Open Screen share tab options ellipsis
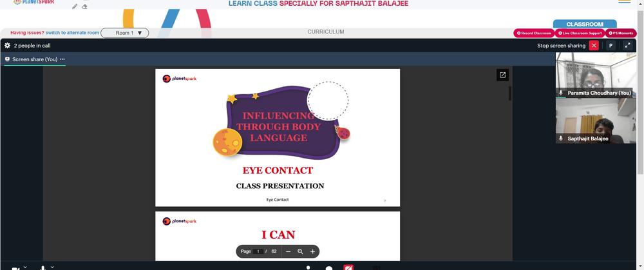 pyautogui.click(x=62, y=59)
